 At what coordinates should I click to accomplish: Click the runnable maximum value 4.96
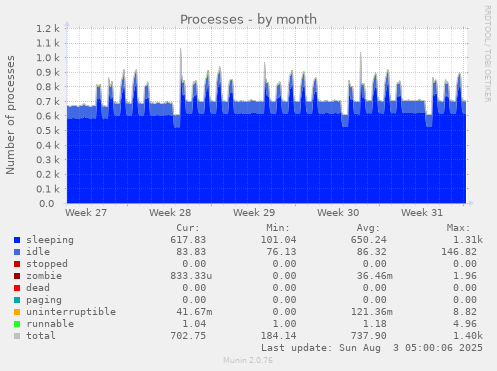[x=465, y=324]
